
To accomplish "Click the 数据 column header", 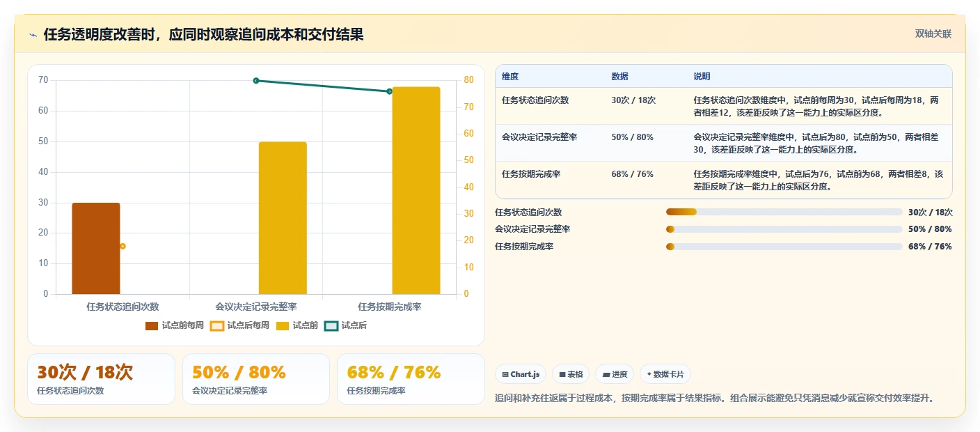I will pyautogui.click(x=620, y=77).
